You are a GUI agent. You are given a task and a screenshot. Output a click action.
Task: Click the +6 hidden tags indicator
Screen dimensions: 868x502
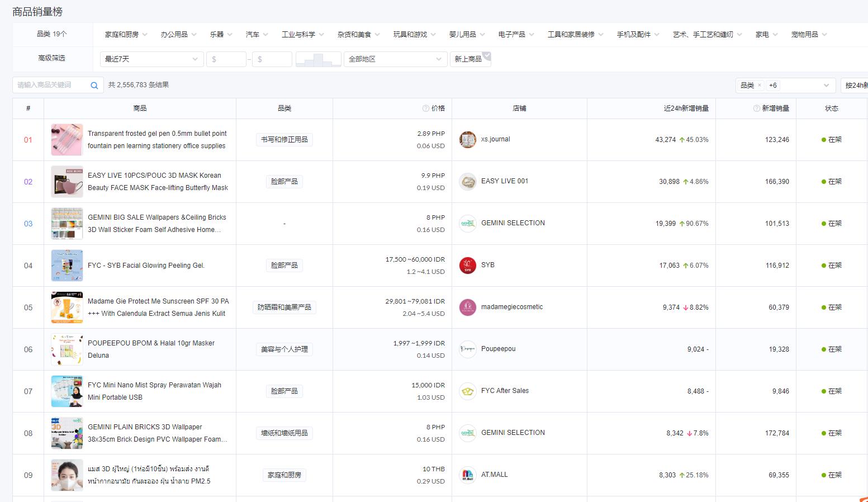pyautogui.click(x=773, y=86)
